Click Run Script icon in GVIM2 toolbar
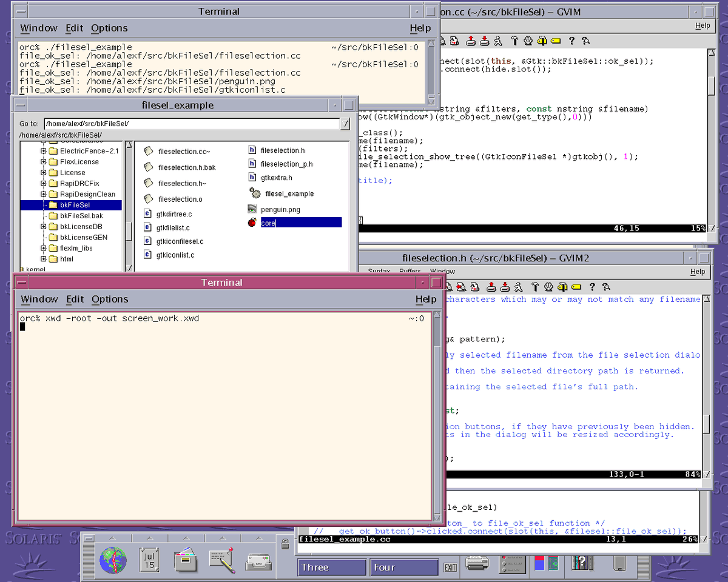 click(518, 287)
